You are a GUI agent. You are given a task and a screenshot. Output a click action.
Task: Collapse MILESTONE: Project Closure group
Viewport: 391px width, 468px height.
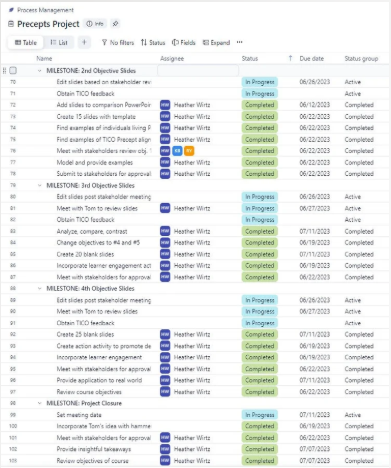(40, 403)
